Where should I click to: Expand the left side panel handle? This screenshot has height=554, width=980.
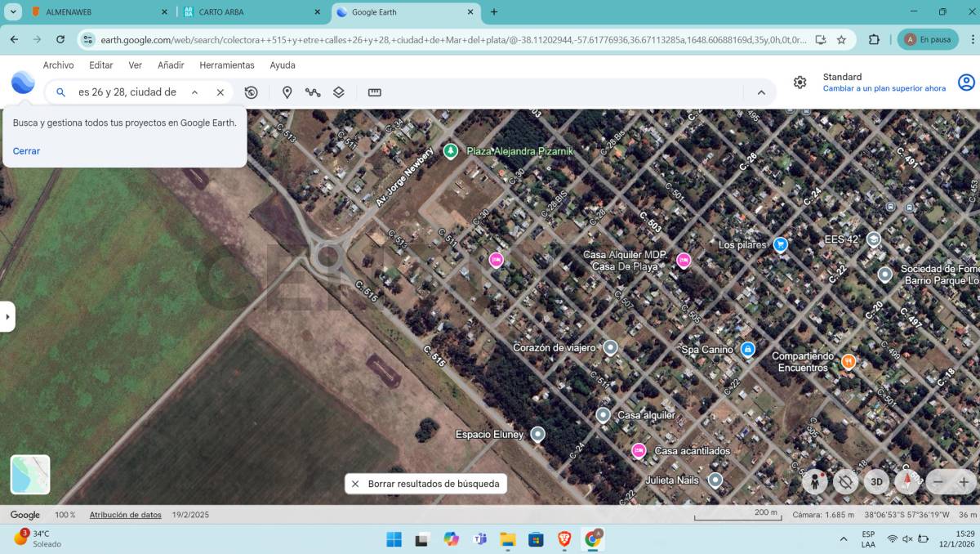tap(7, 316)
